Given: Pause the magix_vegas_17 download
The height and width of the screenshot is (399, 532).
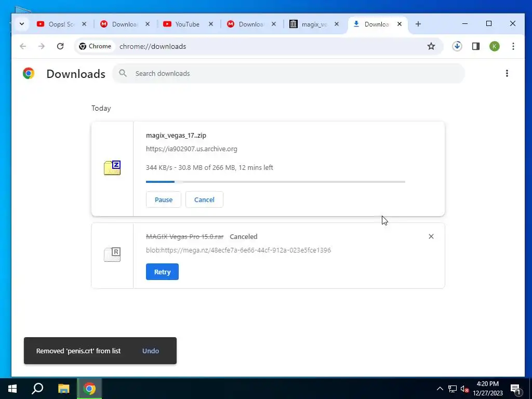Looking at the screenshot, I should (x=164, y=199).
